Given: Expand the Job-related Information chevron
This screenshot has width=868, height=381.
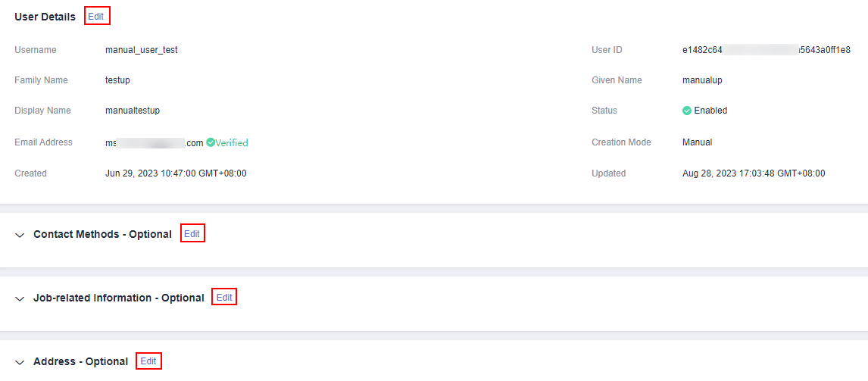Looking at the screenshot, I should [20, 298].
